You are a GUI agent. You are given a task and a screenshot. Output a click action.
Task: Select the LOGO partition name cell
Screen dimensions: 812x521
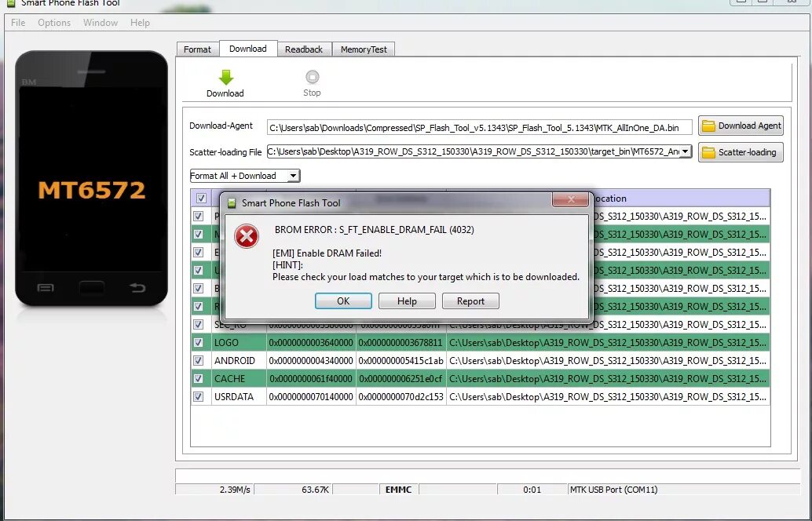pos(239,343)
